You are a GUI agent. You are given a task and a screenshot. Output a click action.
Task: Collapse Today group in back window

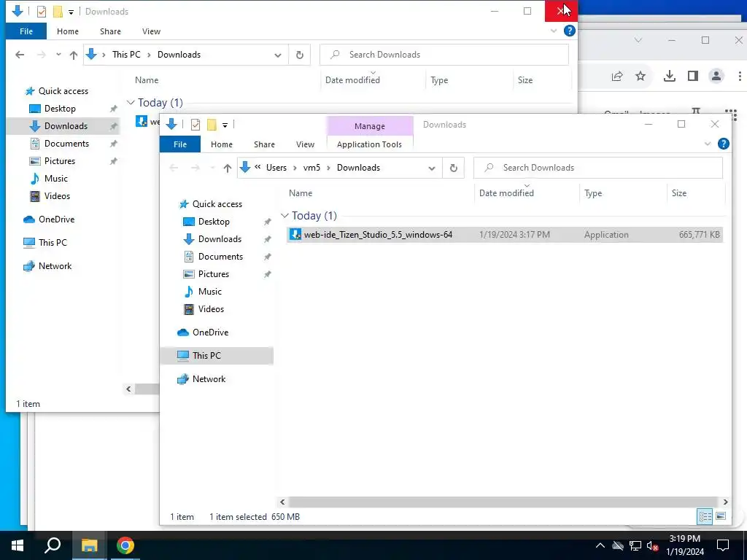point(131,103)
